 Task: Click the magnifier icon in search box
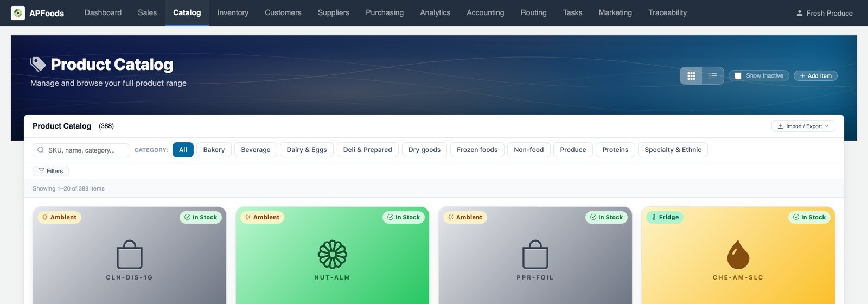(41, 150)
